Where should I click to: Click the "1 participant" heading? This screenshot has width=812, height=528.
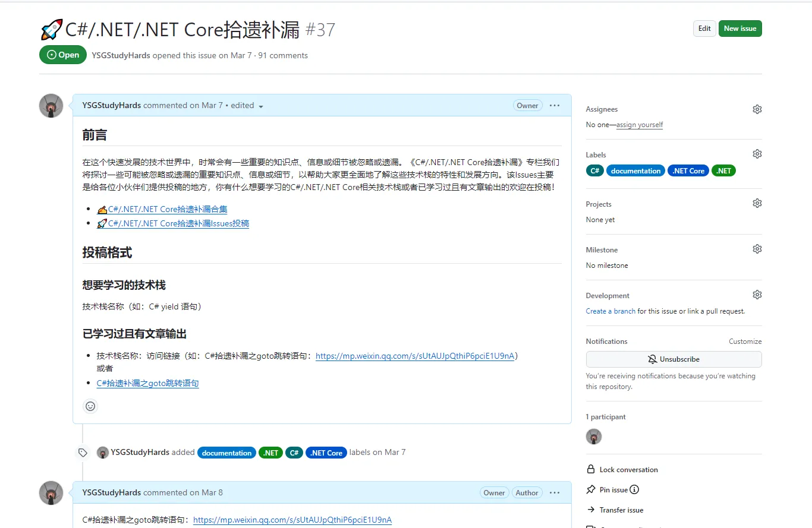606,417
